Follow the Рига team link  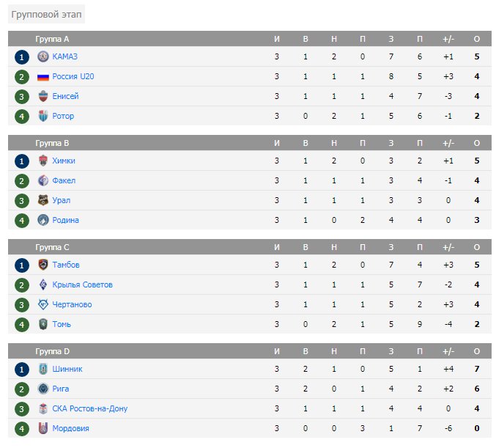(x=60, y=389)
